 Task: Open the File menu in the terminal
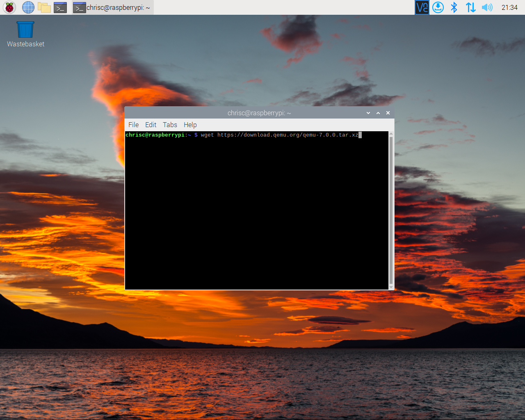(133, 125)
